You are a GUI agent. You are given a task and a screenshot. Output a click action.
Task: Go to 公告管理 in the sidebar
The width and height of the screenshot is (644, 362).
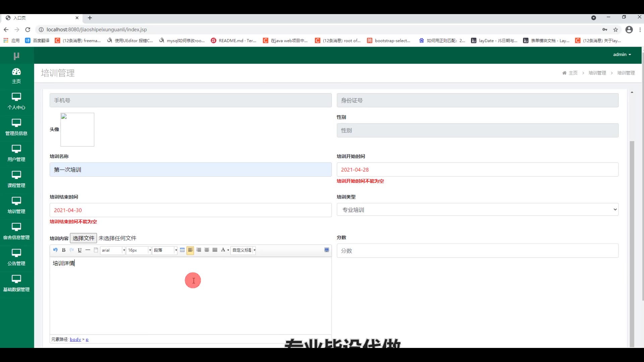[16, 257]
